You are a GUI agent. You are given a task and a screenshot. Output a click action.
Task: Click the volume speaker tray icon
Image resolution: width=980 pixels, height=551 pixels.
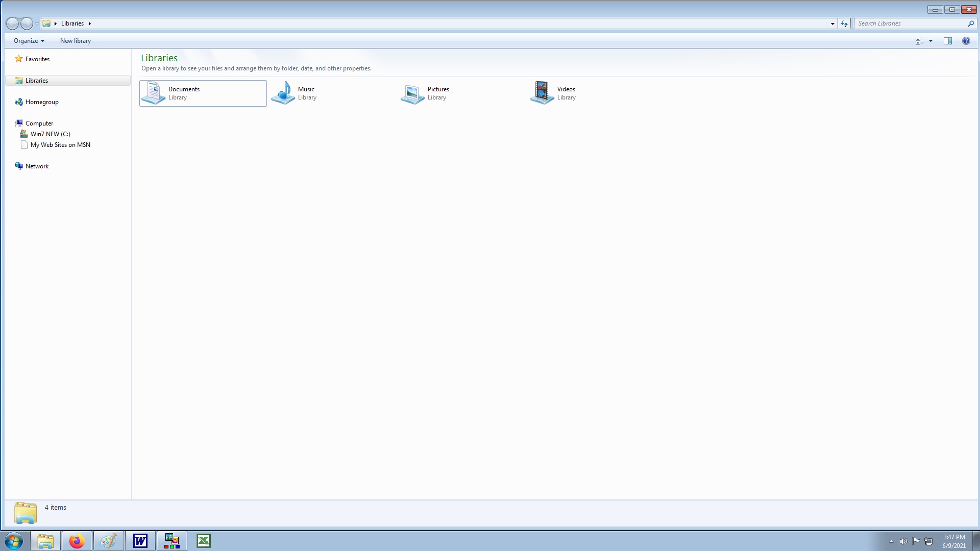pos(903,541)
